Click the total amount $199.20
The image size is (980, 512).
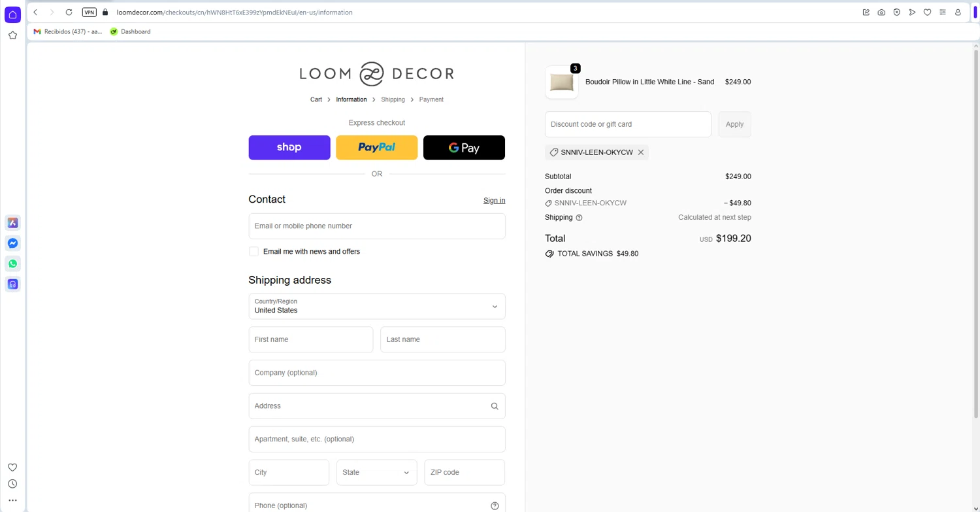[x=733, y=239]
